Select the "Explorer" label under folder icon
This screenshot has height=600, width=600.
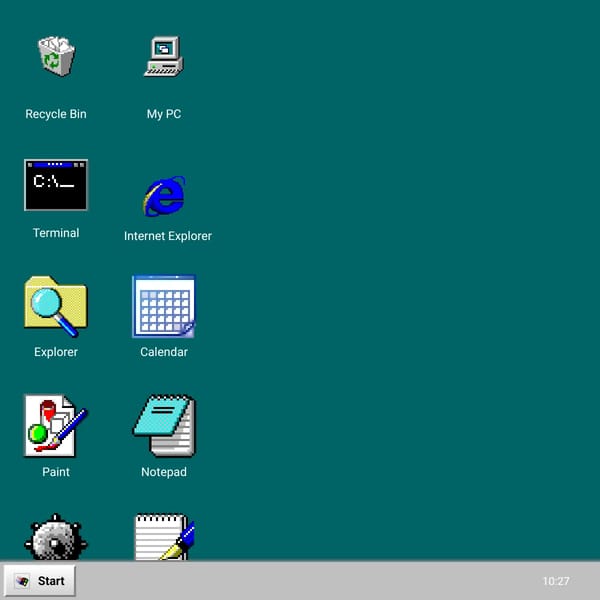tap(56, 352)
